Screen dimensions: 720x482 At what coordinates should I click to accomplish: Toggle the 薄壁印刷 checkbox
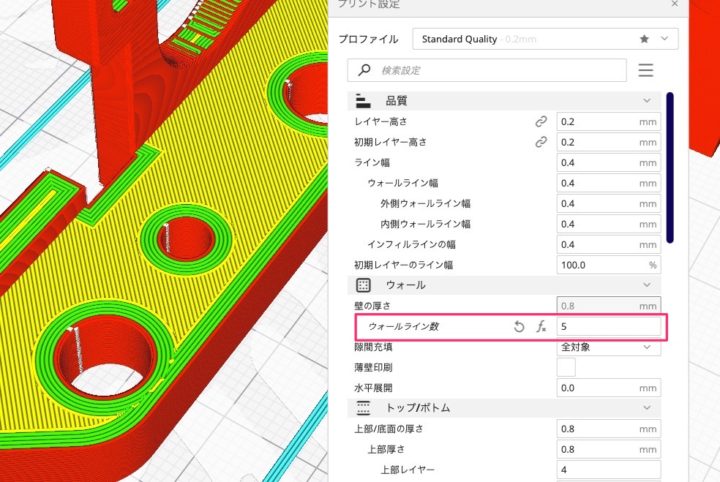tap(566, 367)
